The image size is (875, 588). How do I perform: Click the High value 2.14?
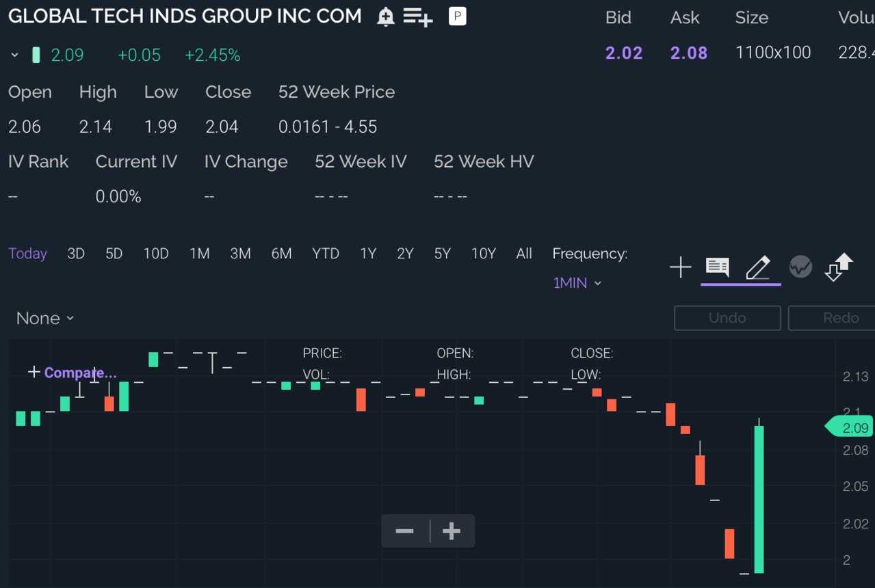tap(96, 127)
